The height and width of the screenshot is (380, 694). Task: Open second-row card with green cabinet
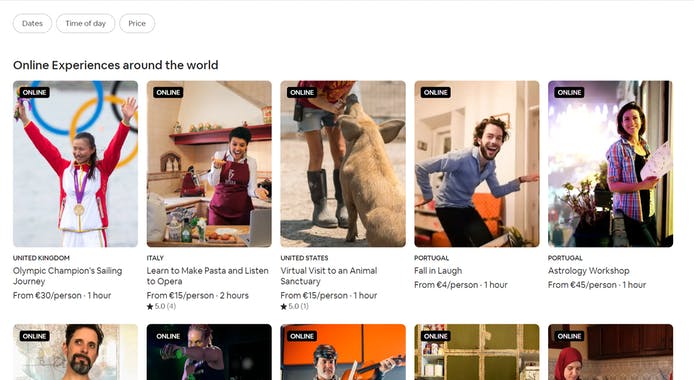(x=477, y=352)
